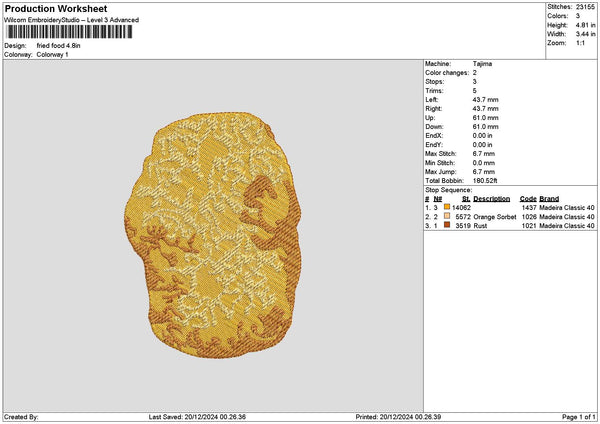This screenshot has width=600, height=424.
Task: Click the 'Code' column header
Action: pos(528,199)
